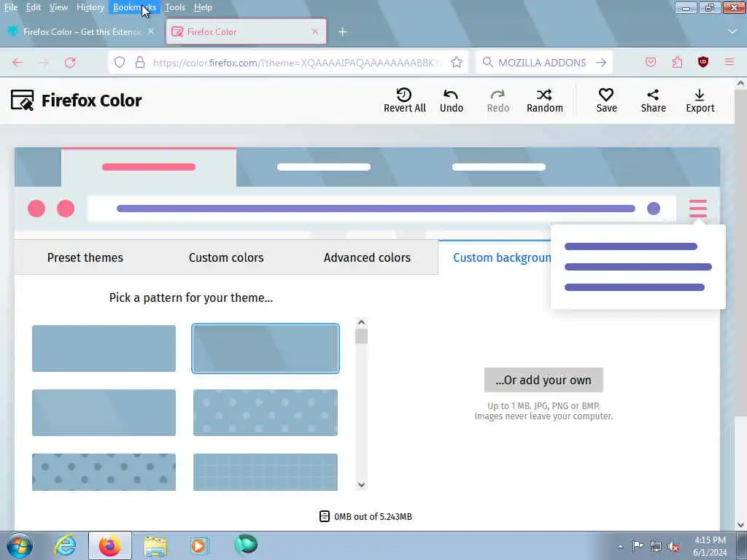Click the search magnifier icon
This screenshot has height=560, width=747.
pos(487,62)
